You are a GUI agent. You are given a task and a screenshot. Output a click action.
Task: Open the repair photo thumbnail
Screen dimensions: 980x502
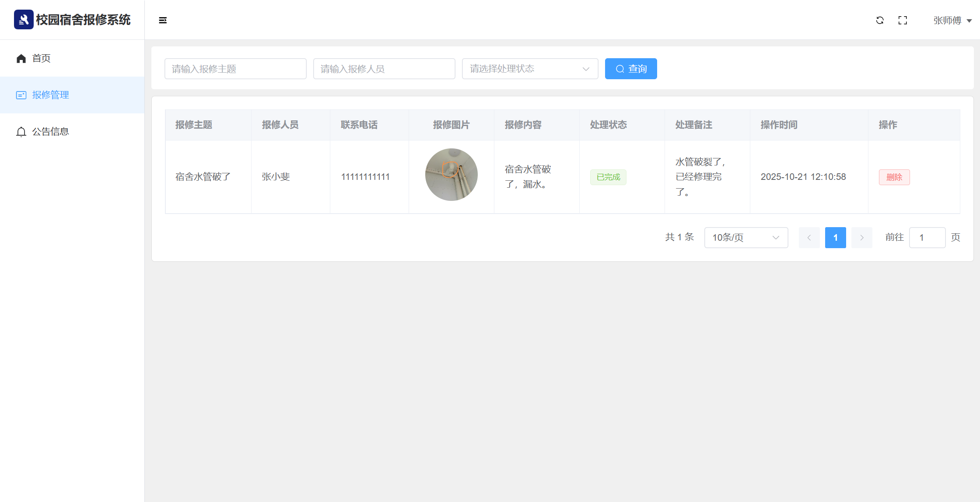[451, 175]
